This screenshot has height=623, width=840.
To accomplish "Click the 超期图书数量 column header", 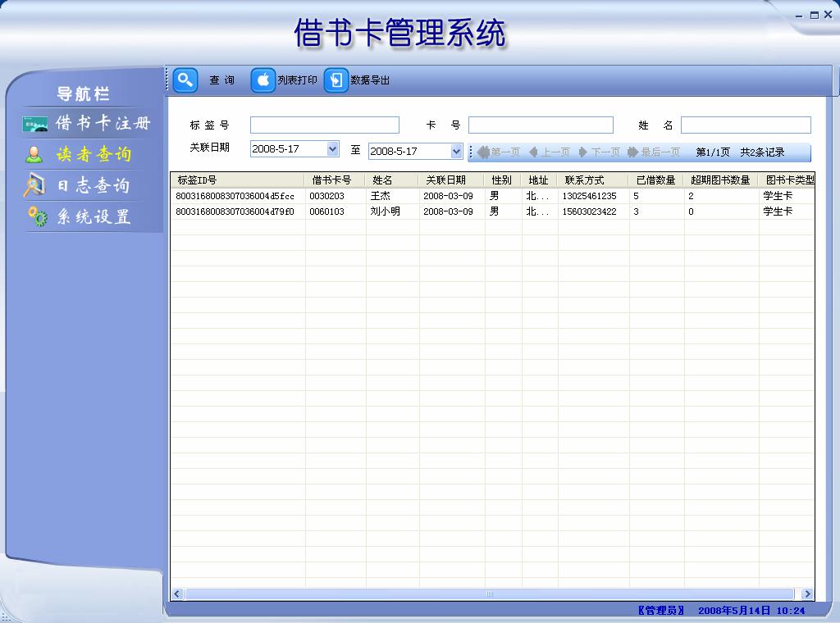I will [x=721, y=180].
